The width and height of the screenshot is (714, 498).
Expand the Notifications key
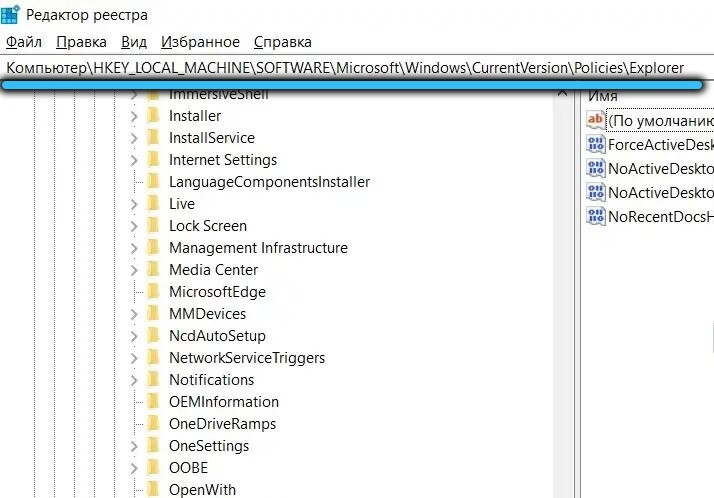point(134,380)
